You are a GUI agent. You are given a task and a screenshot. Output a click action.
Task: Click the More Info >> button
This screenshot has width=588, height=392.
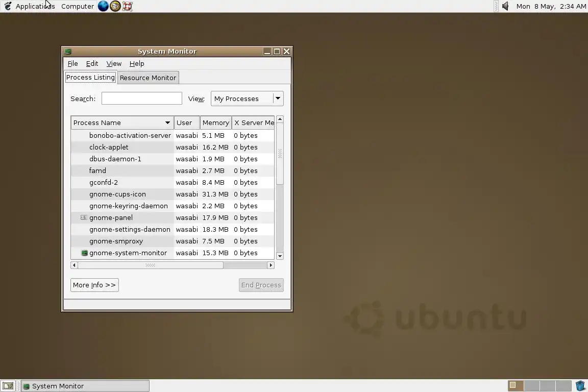pos(94,285)
